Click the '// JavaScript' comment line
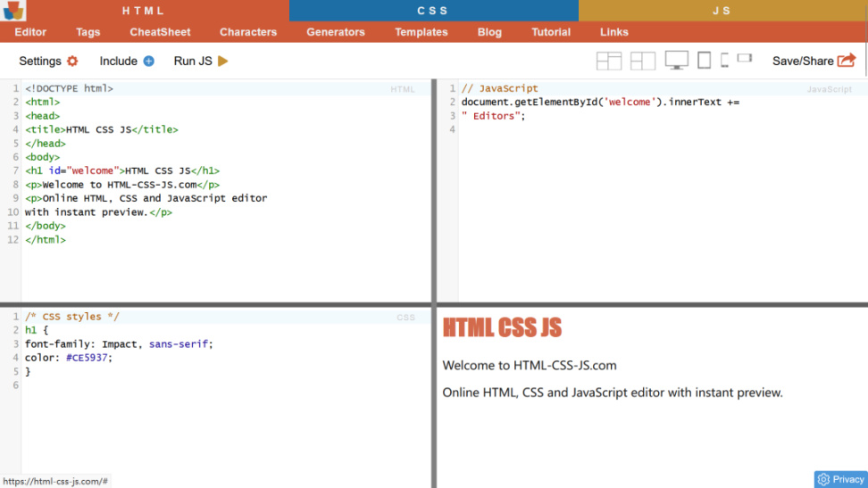 pyautogui.click(x=499, y=88)
